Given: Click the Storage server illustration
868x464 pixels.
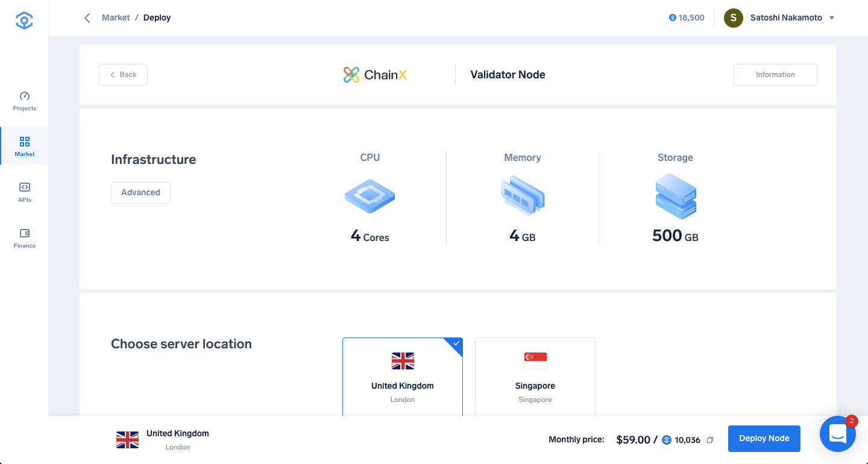Looking at the screenshot, I should click(x=676, y=196).
